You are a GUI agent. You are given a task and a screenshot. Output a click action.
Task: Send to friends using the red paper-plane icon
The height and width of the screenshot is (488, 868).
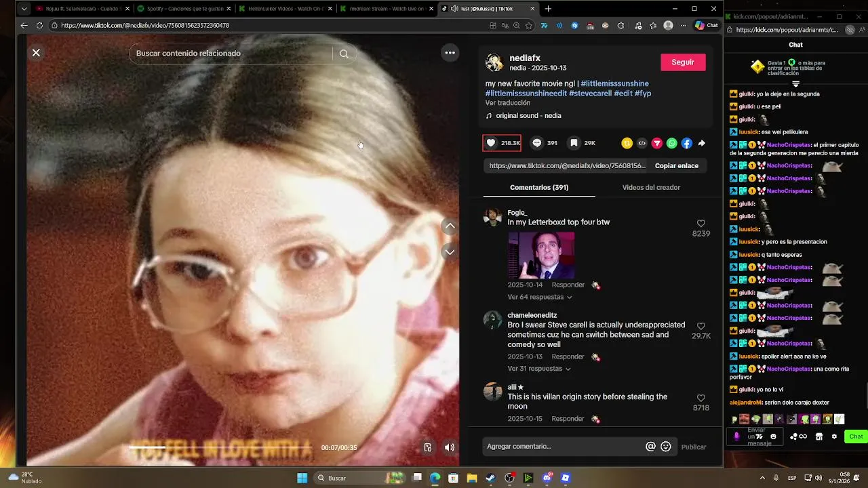pos(656,143)
